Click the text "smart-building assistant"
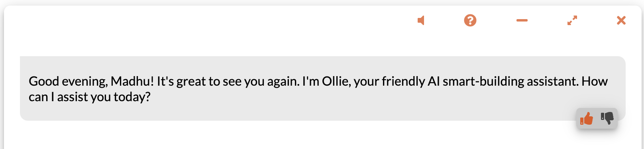644x149 pixels. click(510, 81)
